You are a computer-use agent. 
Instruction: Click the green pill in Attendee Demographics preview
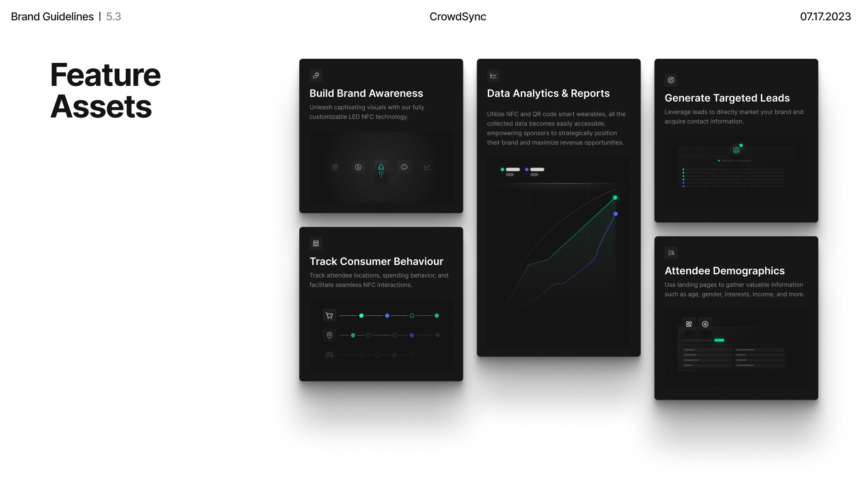719,340
